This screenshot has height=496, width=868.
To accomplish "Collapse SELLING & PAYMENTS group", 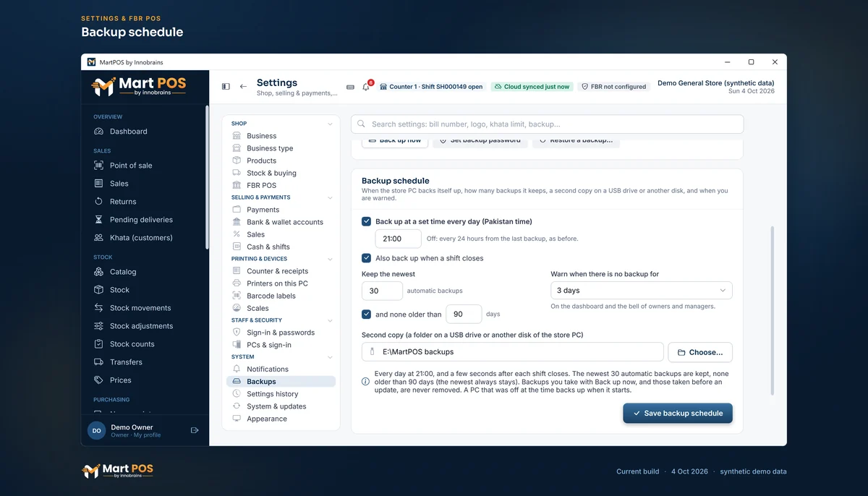I will click(330, 197).
